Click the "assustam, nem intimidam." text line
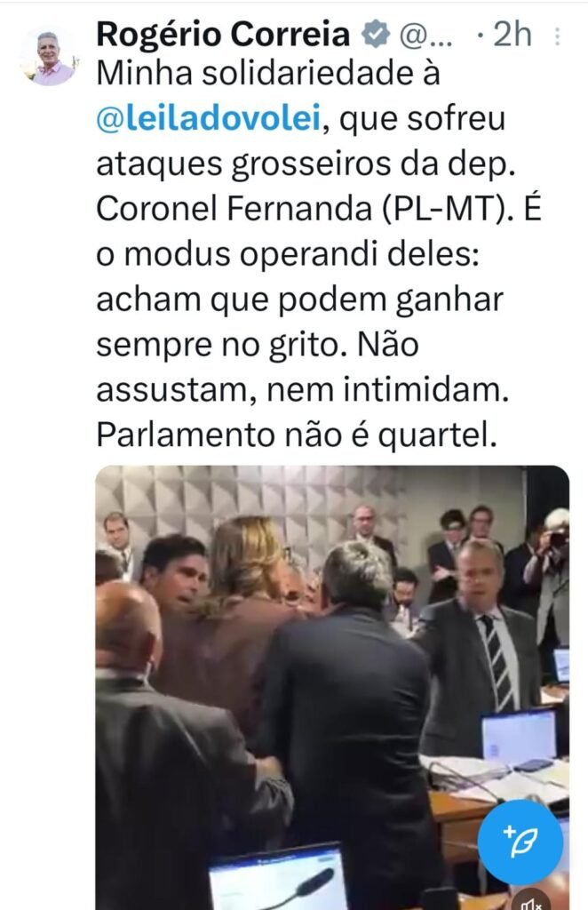The height and width of the screenshot is (910, 588). [x=302, y=390]
